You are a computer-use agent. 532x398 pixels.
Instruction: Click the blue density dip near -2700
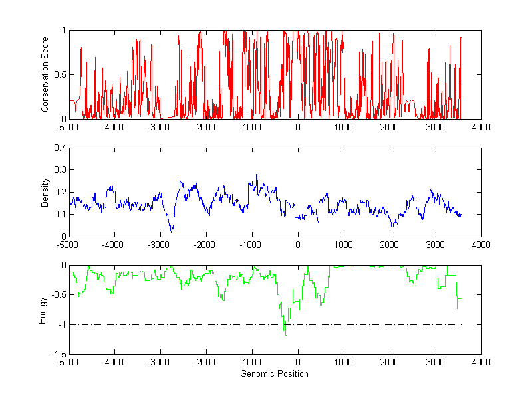pyautogui.click(x=172, y=230)
